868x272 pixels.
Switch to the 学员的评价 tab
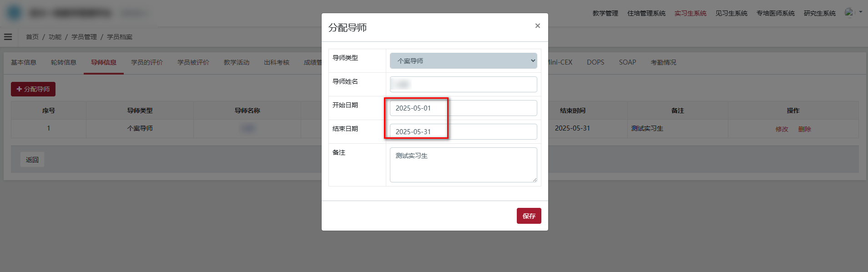[147, 63]
